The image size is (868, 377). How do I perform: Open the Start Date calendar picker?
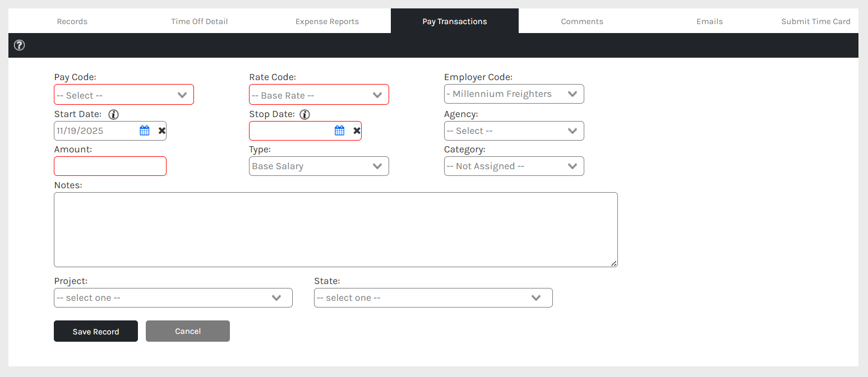(145, 131)
